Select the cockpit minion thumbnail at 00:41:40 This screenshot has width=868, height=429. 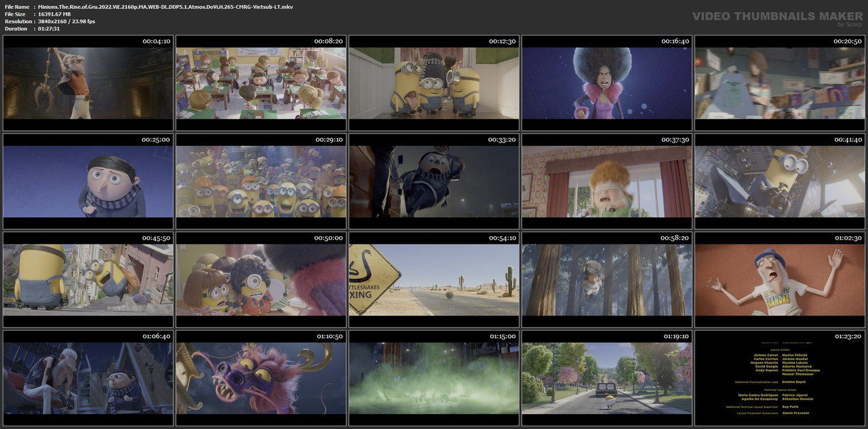pyautogui.click(x=780, y=181)
